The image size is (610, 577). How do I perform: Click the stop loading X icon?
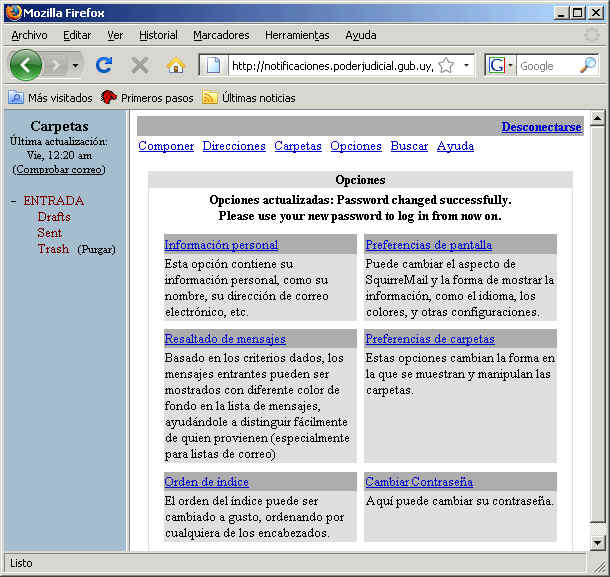tap(140, 65)
